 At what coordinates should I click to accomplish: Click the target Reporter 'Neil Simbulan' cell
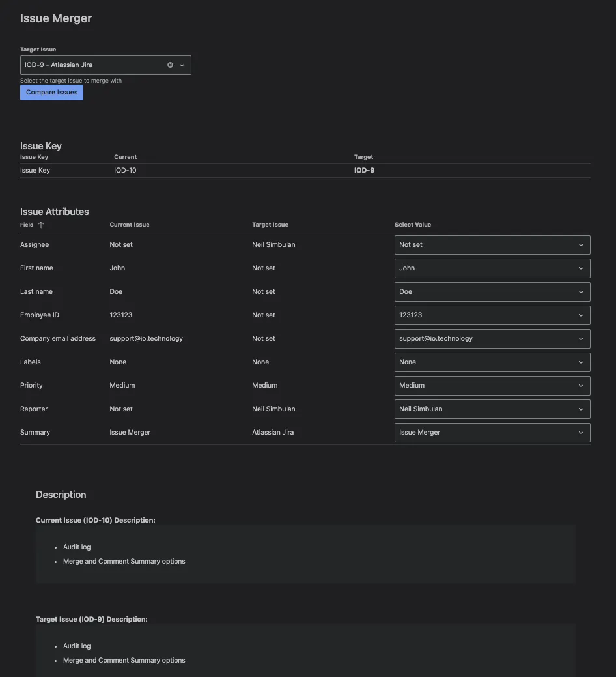(273, 409)
